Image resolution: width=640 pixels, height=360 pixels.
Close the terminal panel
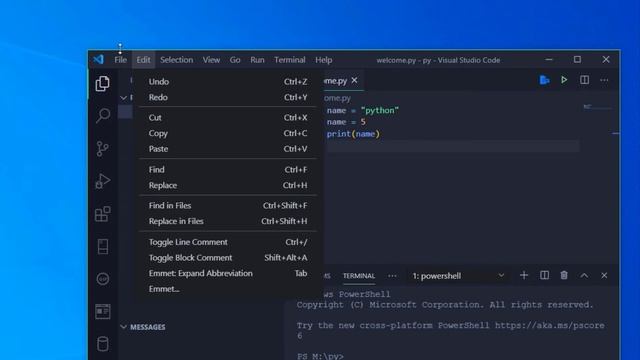(x=604, y=276)
